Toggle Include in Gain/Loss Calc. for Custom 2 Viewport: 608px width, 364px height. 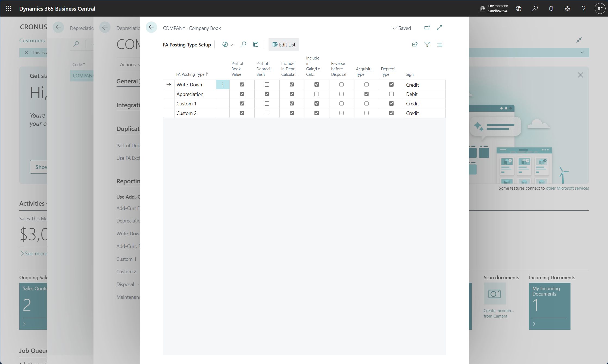click(317, 113)
